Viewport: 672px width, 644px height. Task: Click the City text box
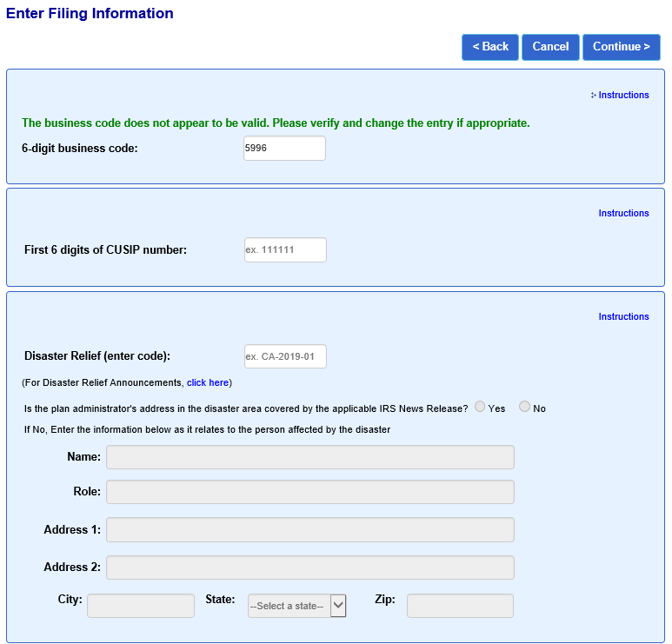pyautogui.click(x=141, y=606)
